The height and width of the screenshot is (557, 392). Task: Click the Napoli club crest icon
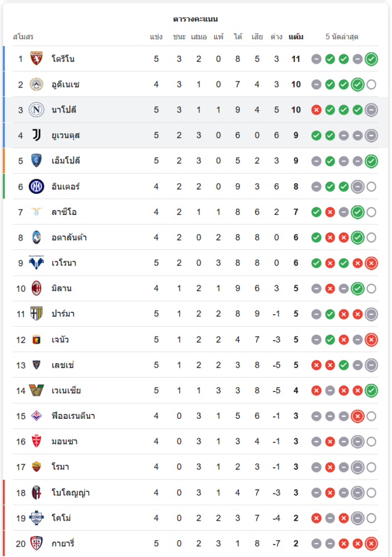[x=37, y=110]
